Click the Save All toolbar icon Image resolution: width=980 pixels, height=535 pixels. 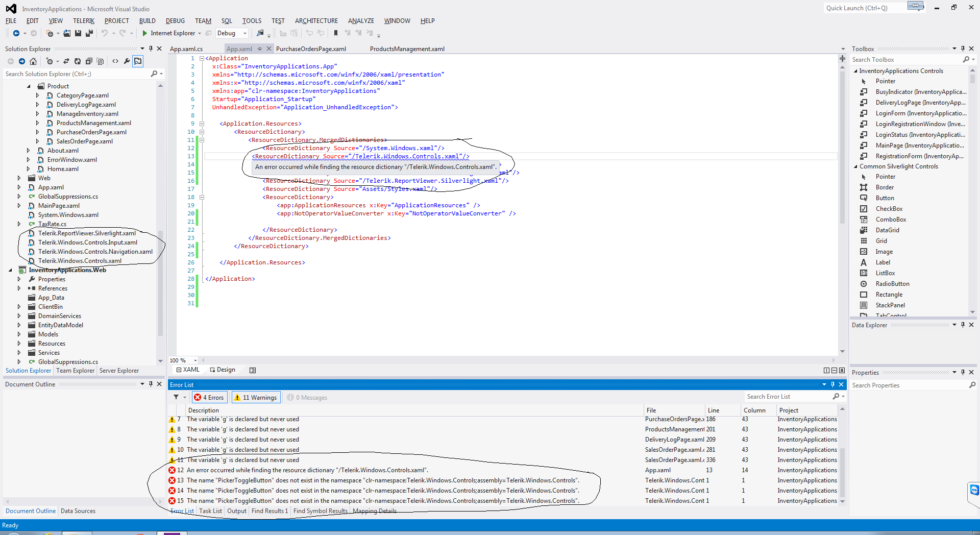click(89, 33)
